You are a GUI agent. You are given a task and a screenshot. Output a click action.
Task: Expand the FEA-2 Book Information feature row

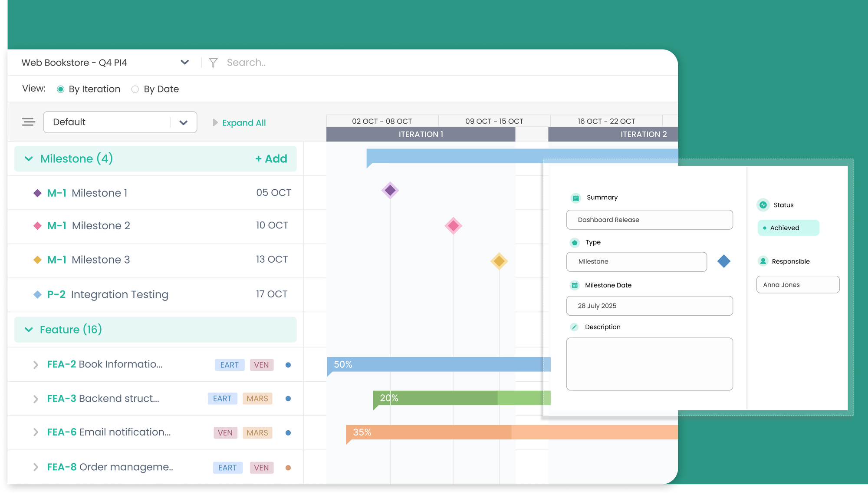[36, 365]
